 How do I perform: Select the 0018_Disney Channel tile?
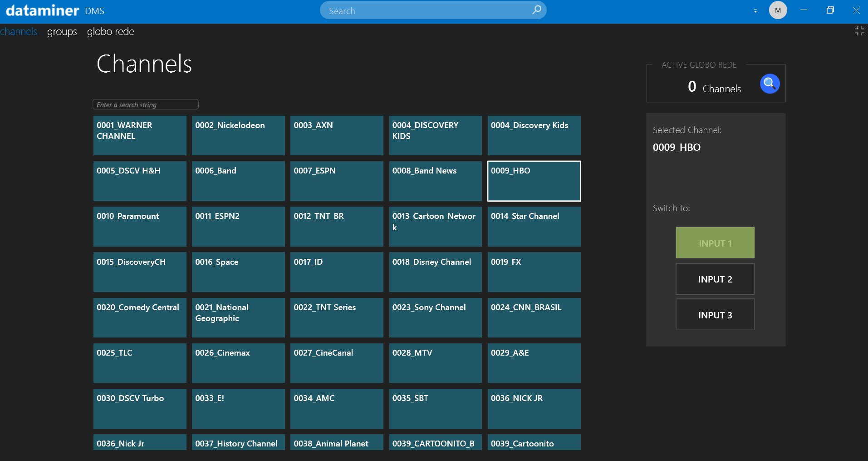pyautogui.click(x=436, y=272)
